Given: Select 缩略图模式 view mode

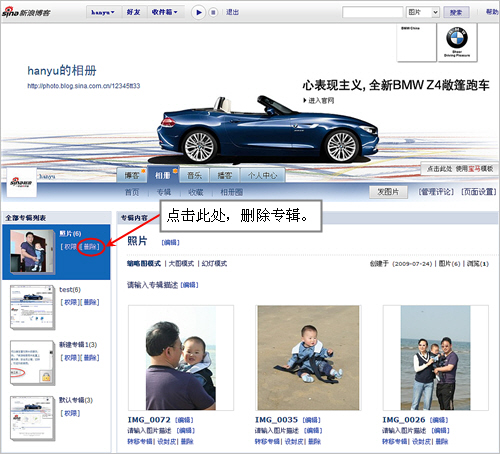Looking at the screenshot, I should pyautogui.click(x=144, y=264).
